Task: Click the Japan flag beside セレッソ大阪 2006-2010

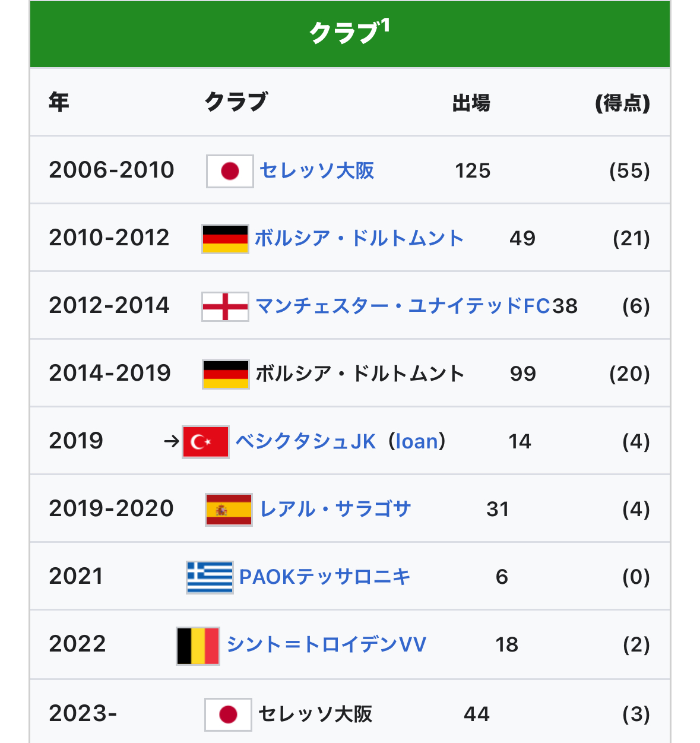Action: click(x=230, y=171)
